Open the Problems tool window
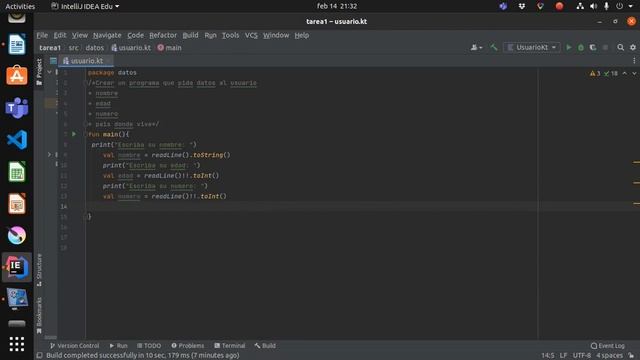Image resolution: width=640 pixels, height=360 pixels. pos(187,345)
